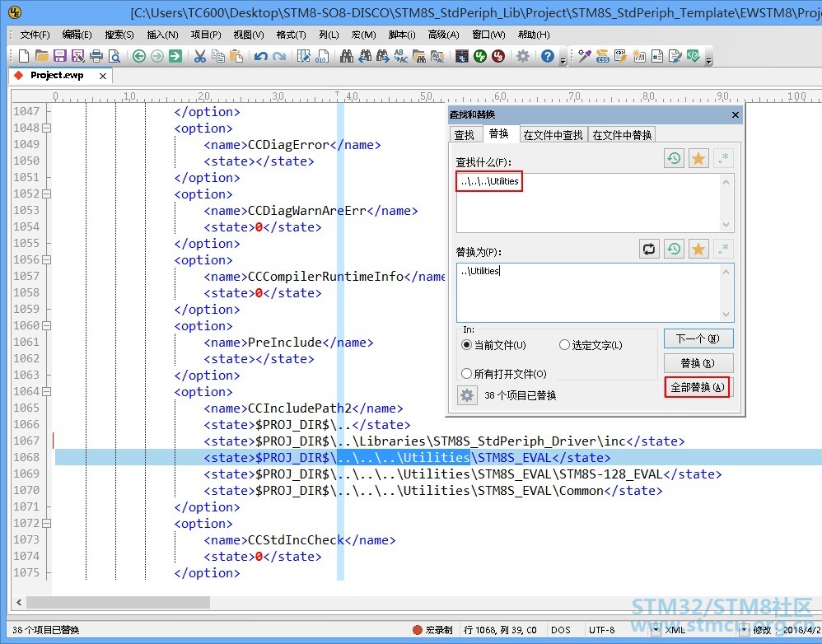
Task: Click 下一个(N) button
Action: [698, 338]
